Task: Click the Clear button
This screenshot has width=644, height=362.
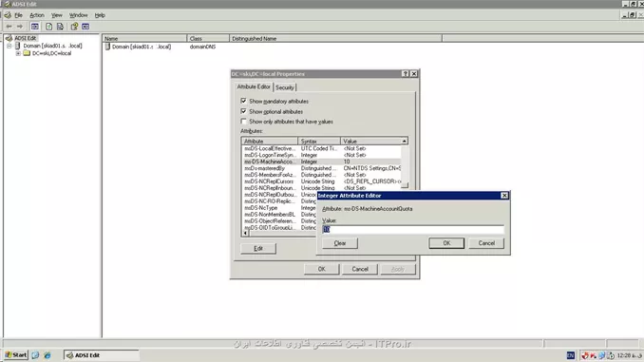Action: pyautogui.click(x=340, y=243)
